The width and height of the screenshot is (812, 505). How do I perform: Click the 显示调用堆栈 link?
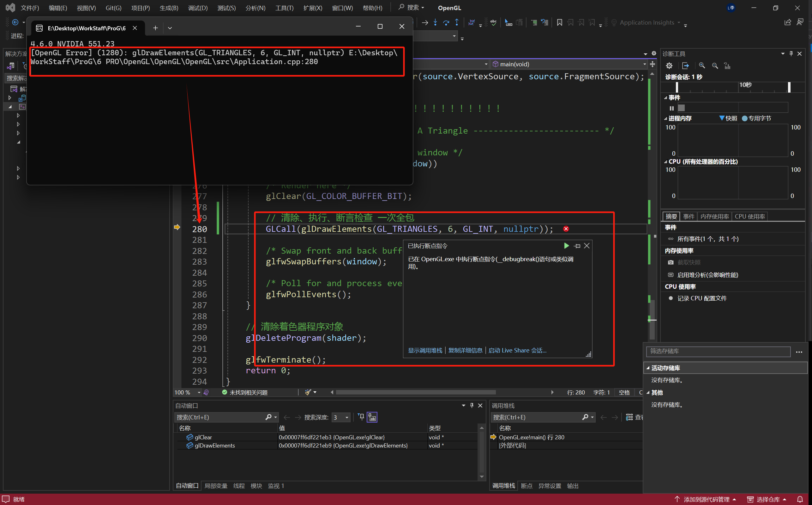coord(425,350)
